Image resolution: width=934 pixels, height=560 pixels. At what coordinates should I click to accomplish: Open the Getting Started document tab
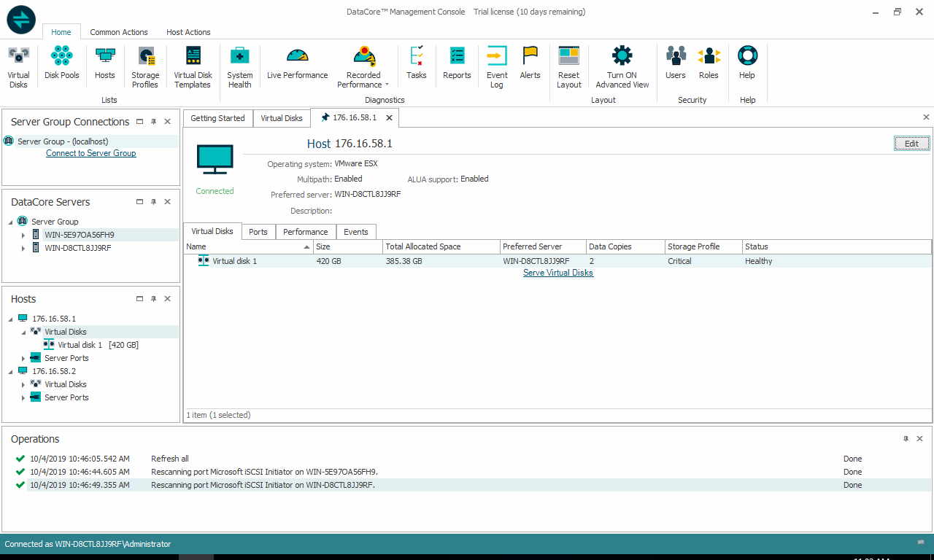tap(217, 118)
